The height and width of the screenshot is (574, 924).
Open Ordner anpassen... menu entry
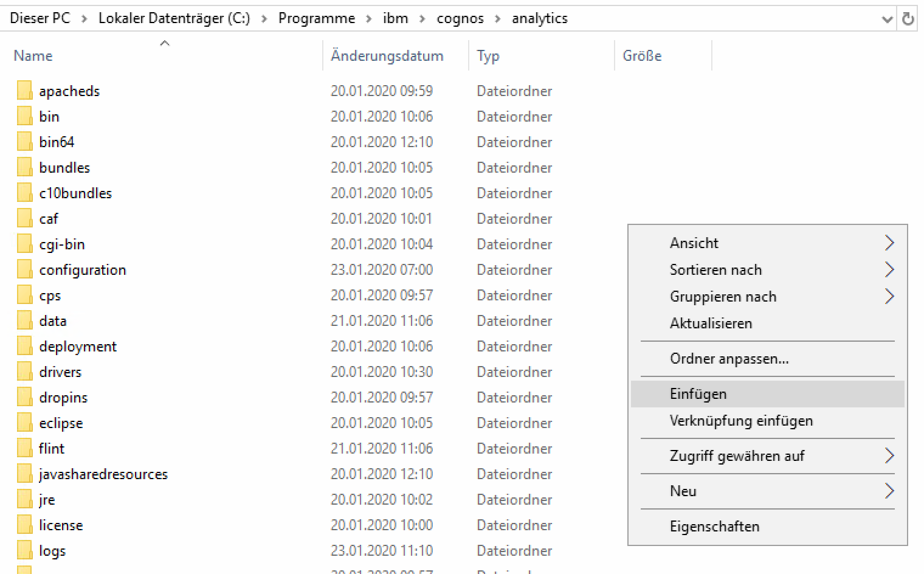pos(729,359)
